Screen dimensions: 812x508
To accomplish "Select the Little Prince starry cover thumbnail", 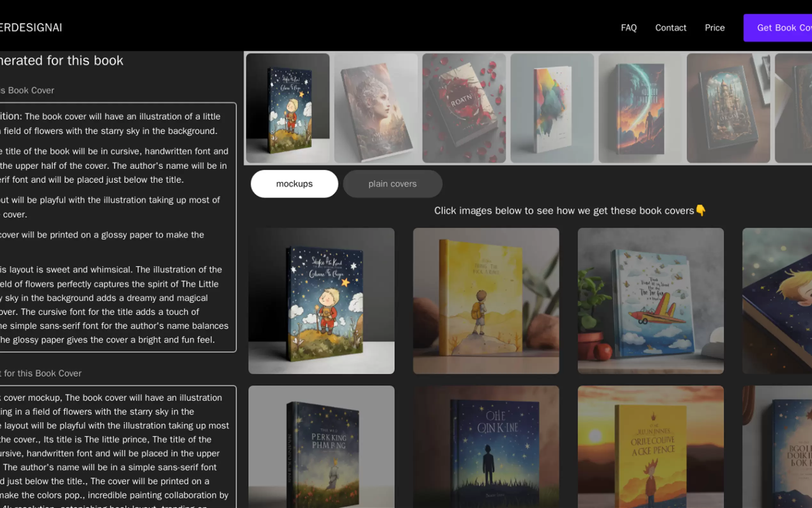I will [x=288, y=108].
